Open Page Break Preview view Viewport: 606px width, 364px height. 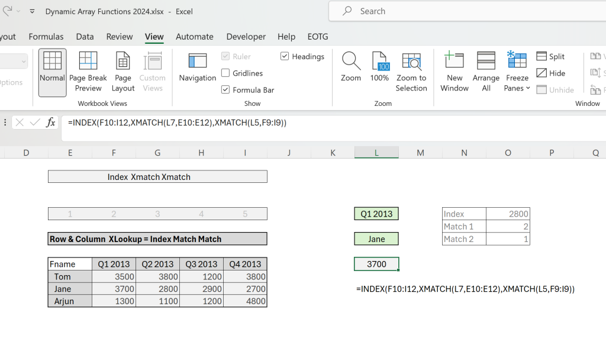tap(88, 72)
